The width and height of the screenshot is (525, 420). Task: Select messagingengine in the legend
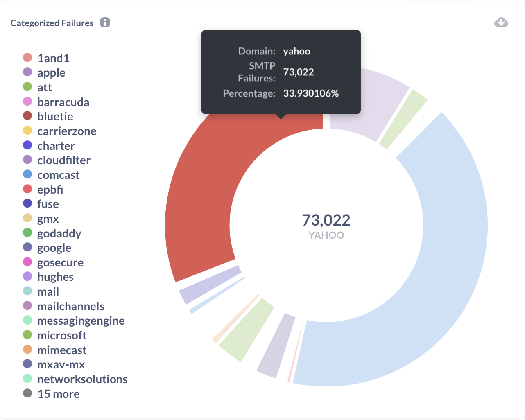pyautogui.click(x=74, y=321)
